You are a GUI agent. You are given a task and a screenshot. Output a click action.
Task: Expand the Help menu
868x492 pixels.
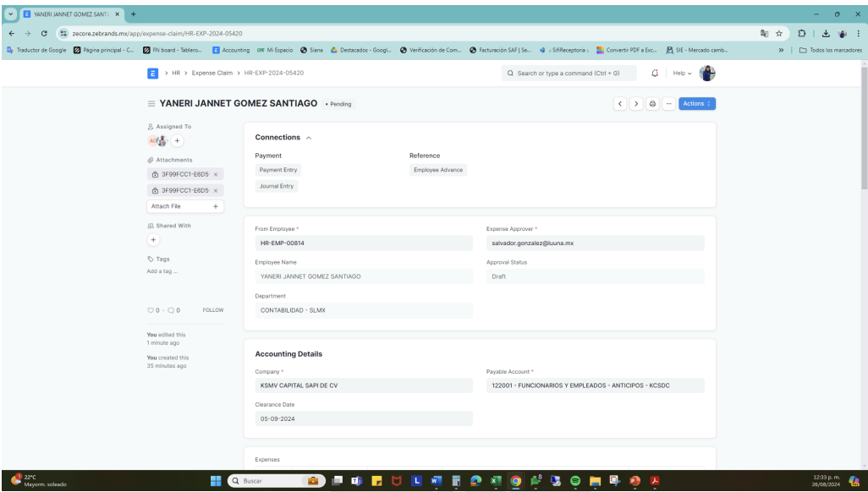[x=682, y=74]
